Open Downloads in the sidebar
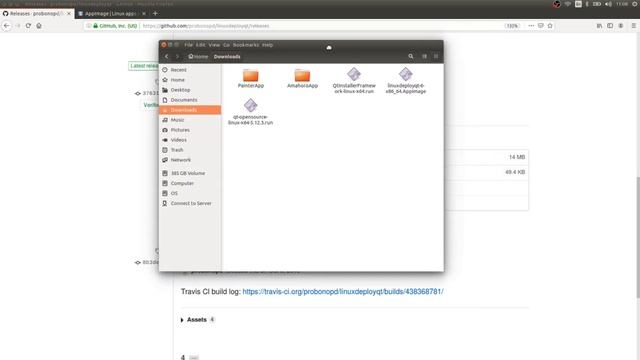 (x=190, y=110)
